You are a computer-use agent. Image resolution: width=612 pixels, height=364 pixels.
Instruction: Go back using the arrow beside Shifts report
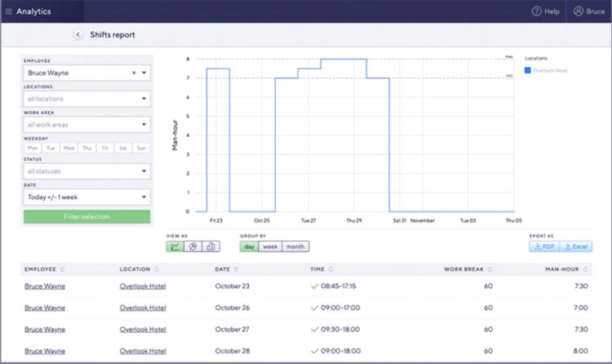pos(78,35)
